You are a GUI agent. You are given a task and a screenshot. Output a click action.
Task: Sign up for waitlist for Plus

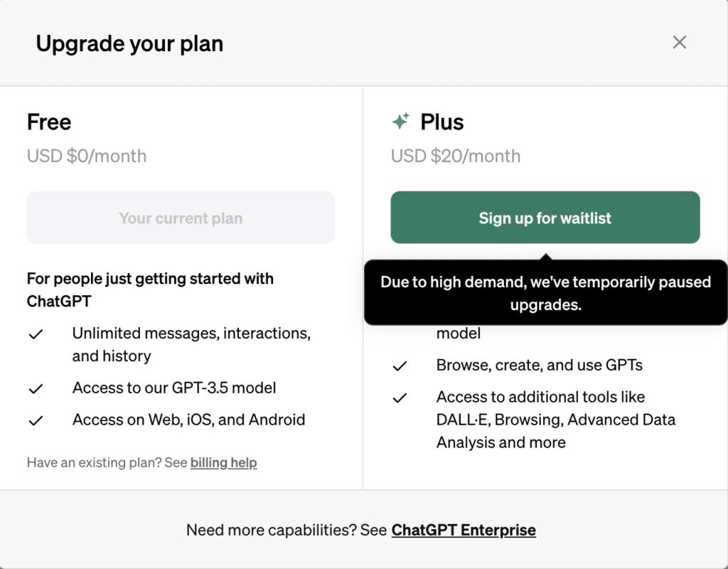(545, 218)
